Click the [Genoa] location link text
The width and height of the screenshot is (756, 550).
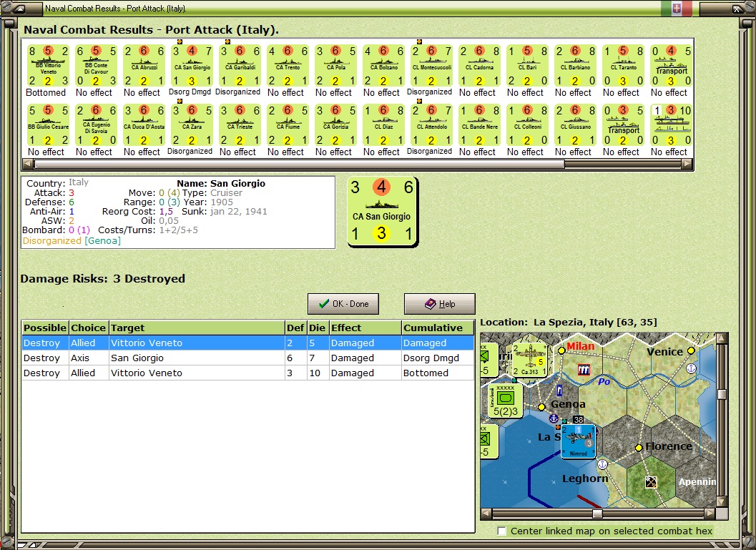(x=103, y=240)
